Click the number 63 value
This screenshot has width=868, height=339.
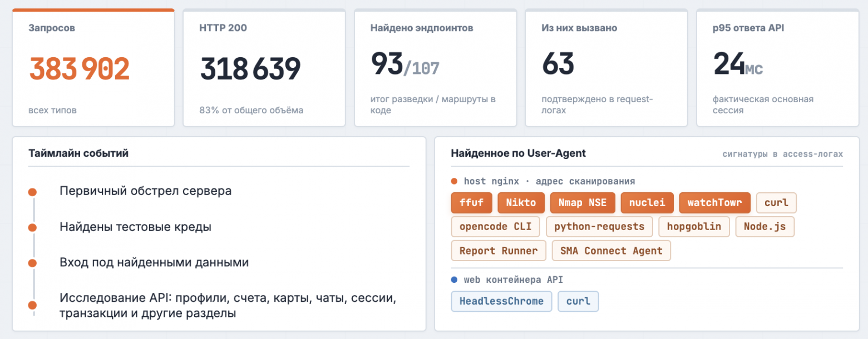tap(558, 63)
